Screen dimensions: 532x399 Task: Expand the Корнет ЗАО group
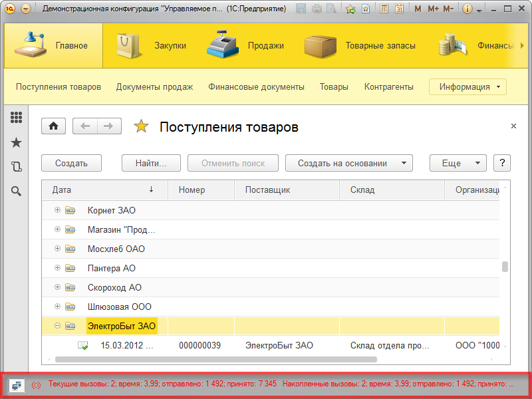point(57,210)
